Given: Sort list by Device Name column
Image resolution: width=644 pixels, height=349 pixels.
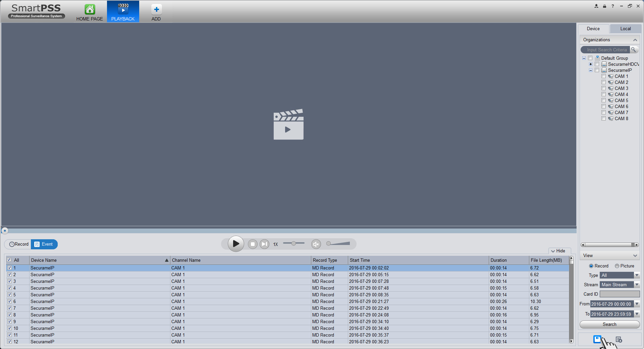Looking at the screenshot, I should click(x=100, y=260).
